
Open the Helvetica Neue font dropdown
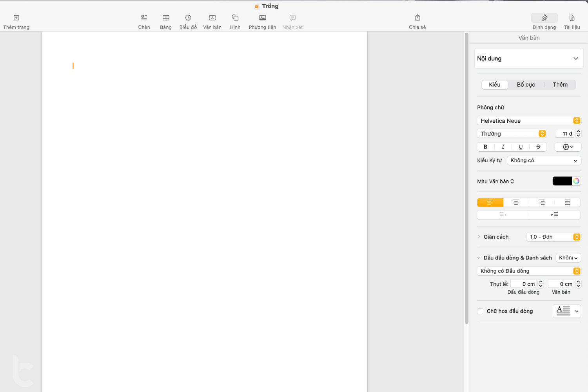pyautogui.click(x=529, y=121)
